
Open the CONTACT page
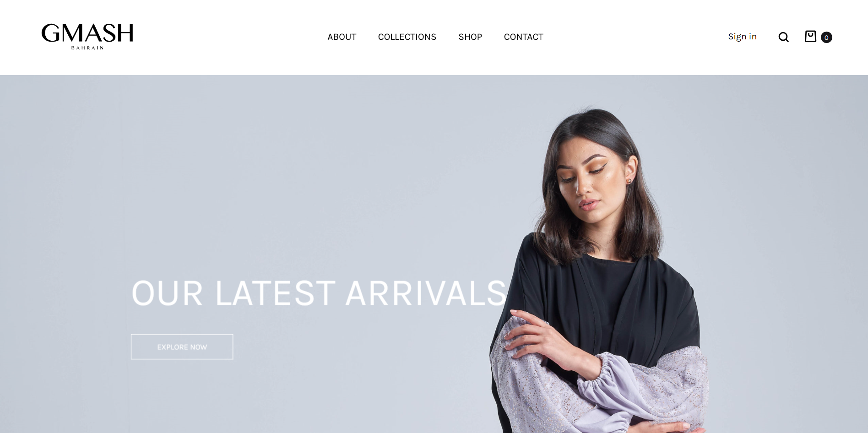(524, 37)
